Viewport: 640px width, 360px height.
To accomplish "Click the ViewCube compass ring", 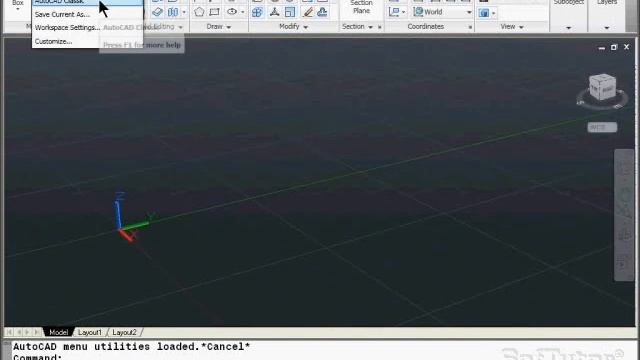I will (603, 102).
